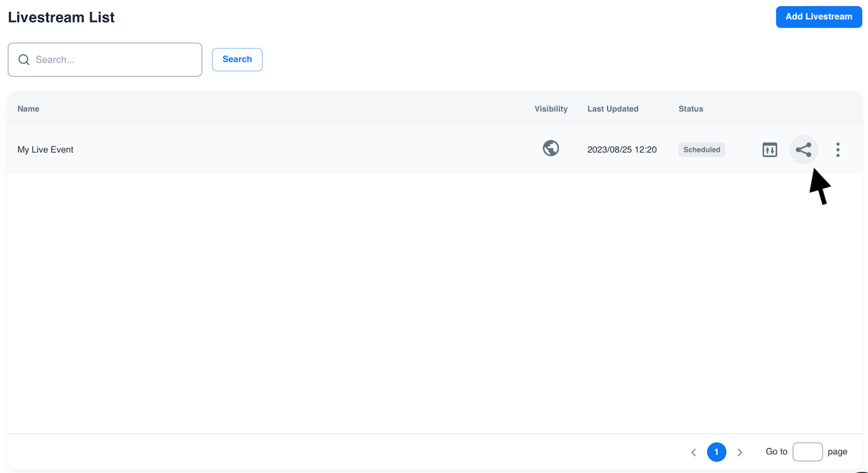The image size is (868, 473).
Task: Click the Add Livestream button
Action: point(818,17)
